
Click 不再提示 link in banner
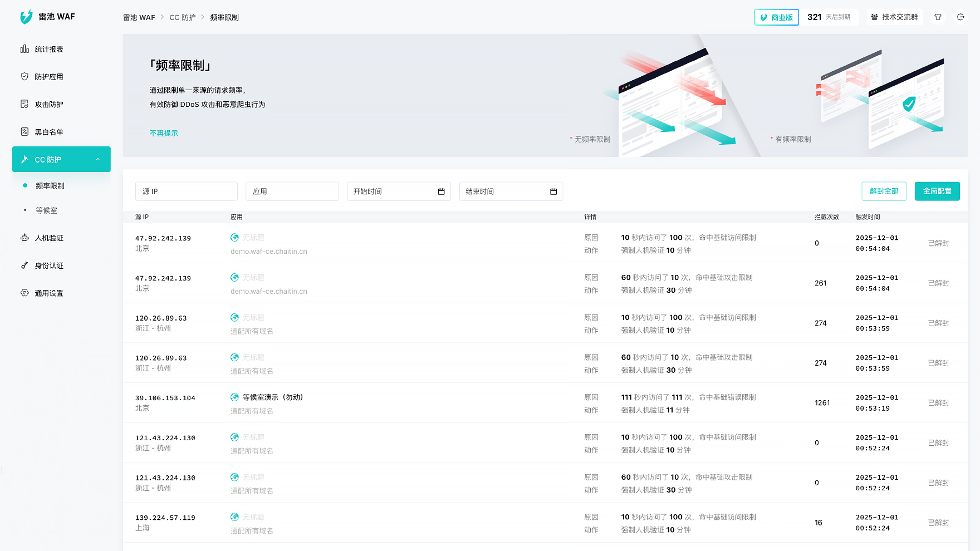[164, 134]
